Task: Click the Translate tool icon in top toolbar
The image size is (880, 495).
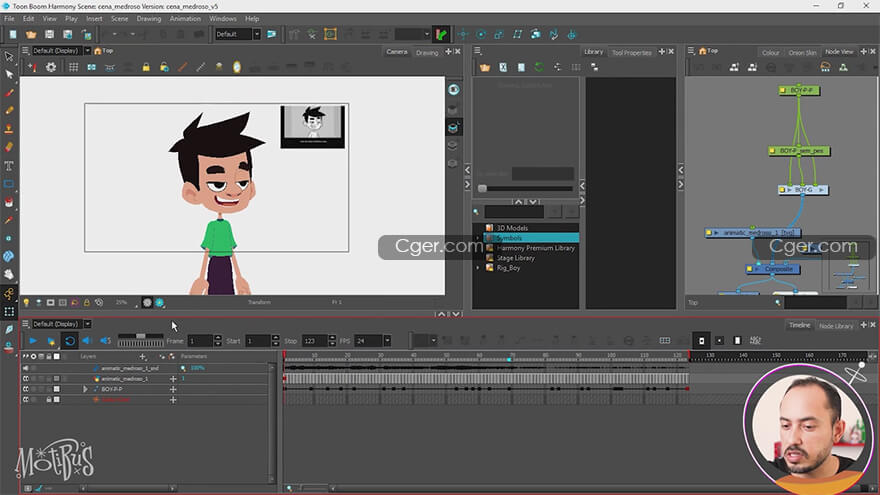Action: (463, 34)
